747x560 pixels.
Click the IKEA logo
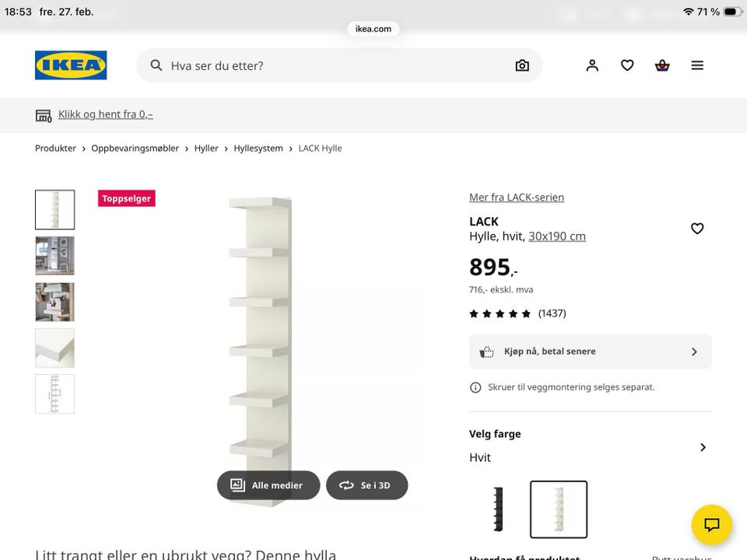click(71, 65)
